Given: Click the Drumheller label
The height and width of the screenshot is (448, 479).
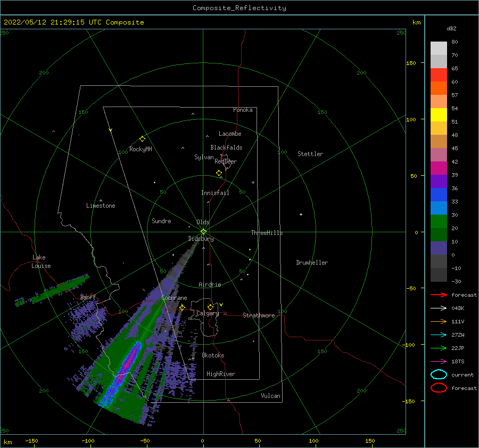Looking at the screenshot, I should point(312,263).
